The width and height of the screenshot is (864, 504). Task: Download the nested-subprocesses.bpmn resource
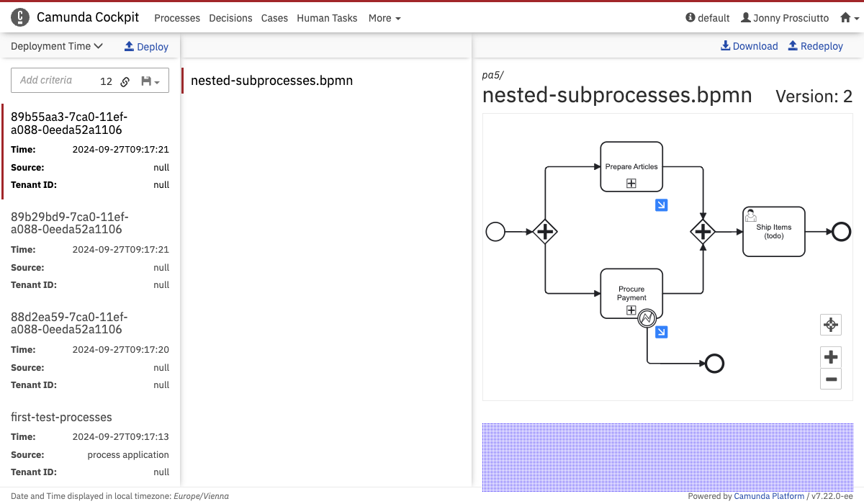[750, 46]
